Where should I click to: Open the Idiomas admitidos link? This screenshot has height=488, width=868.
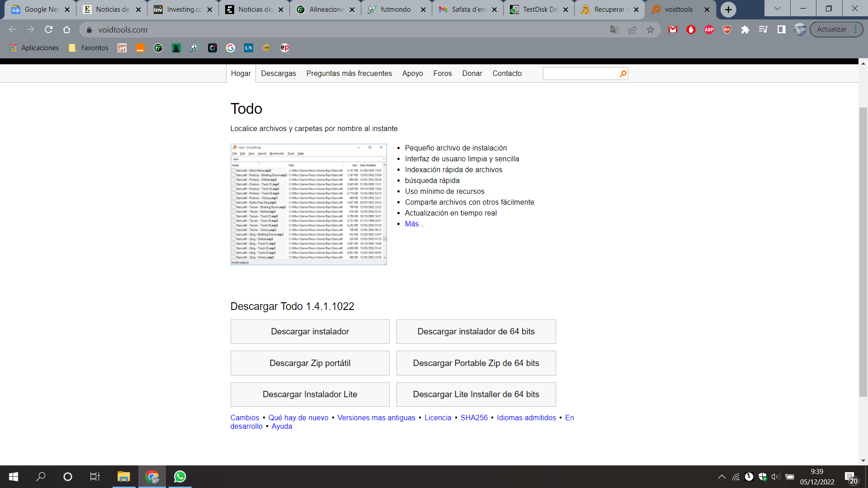pos(526,418)
